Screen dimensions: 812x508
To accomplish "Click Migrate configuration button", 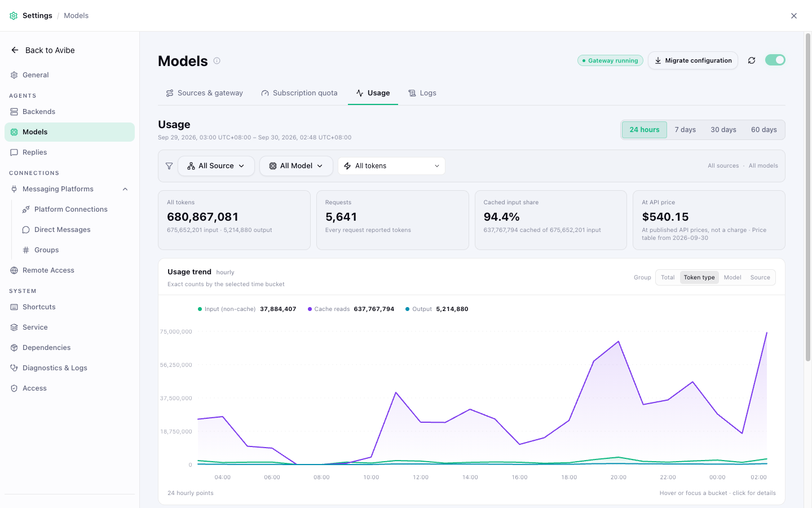I will 693,60.
